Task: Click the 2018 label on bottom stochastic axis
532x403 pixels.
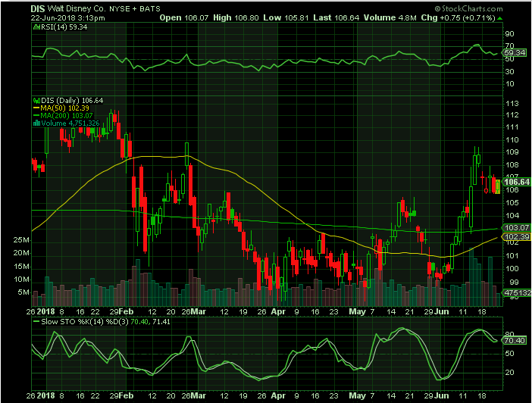Action: click(45, 395)
